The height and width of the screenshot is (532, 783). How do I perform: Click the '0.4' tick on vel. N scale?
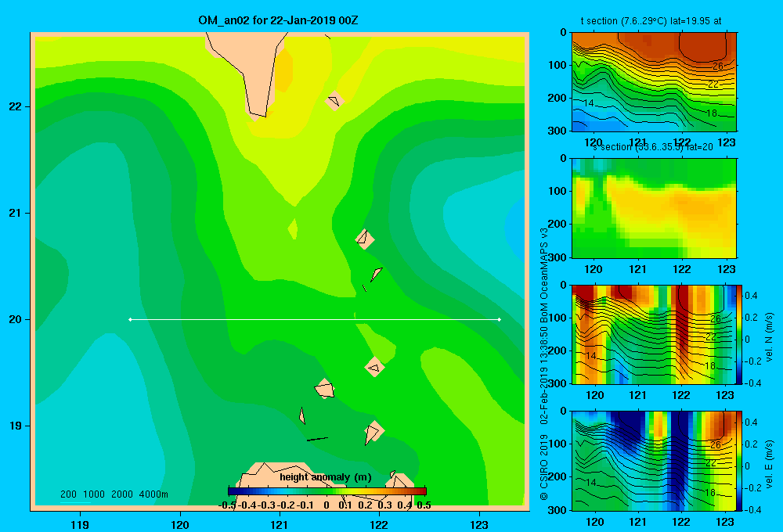click(751, 296)
